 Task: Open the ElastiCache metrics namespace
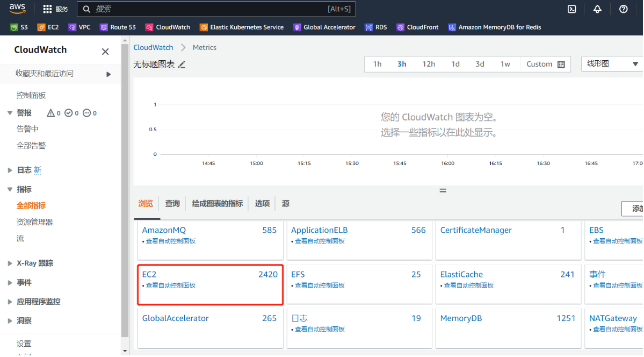(461, 274)
